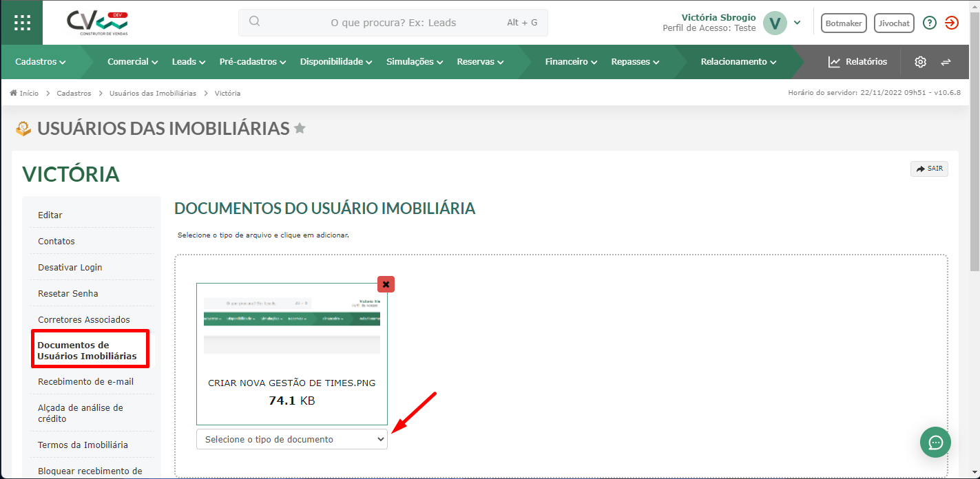The width and height of the screenshot is (980, 479).
Task: Open the Cadastros menu
Action: point(41,62)
